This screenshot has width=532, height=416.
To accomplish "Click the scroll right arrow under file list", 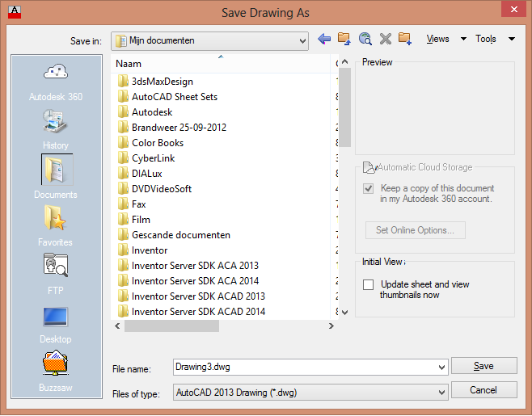I will (x=331, y=326).
